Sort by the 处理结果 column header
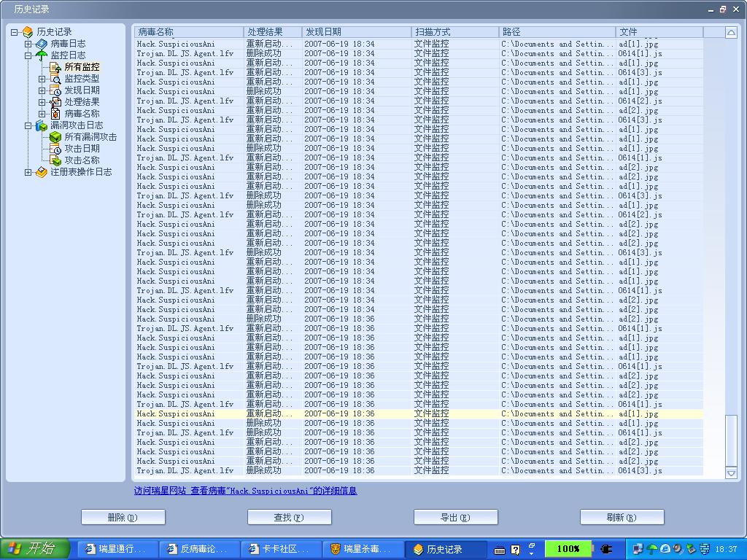The width and height of the screenshot is (747, 560). (273, 32)
